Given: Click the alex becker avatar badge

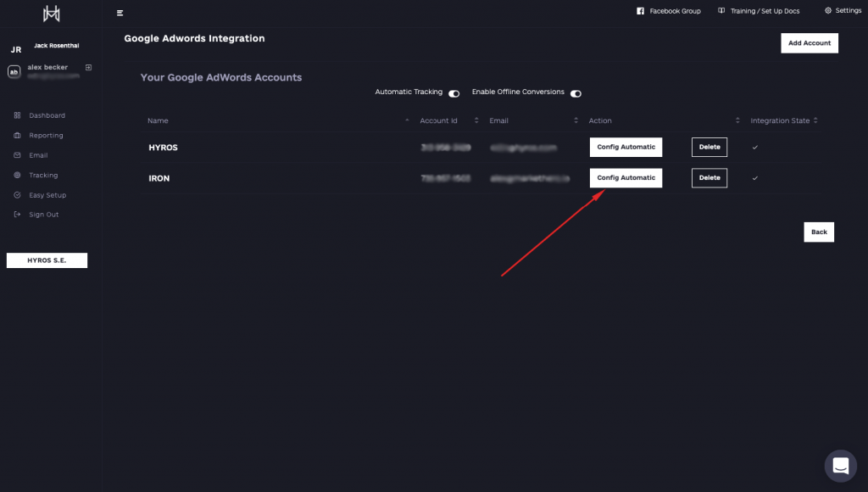Looking at the screenshot, I should (x=14, y=71).
